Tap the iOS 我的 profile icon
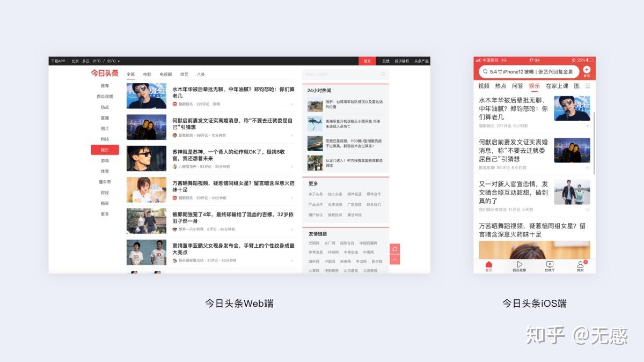 580,264
